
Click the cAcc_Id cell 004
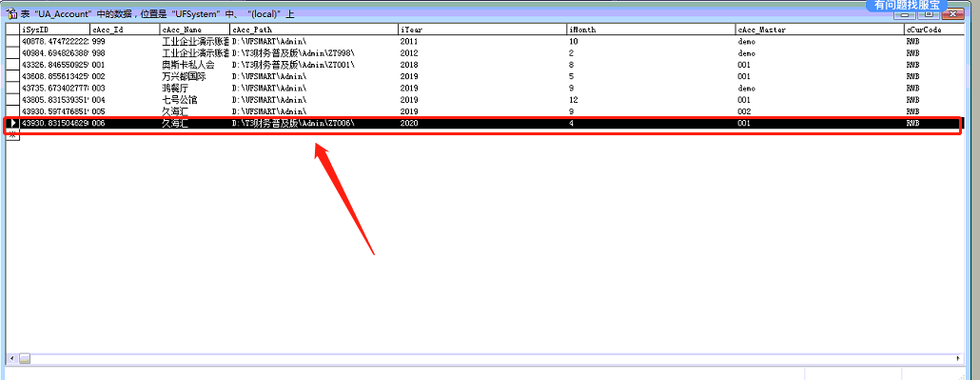tap(125, 100)
